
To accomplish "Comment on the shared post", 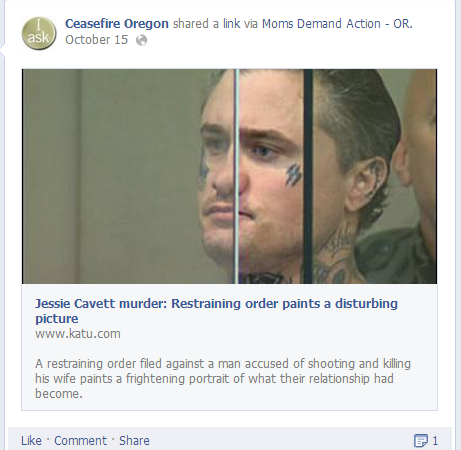I will pyautogui.click(x=80, y=441).
